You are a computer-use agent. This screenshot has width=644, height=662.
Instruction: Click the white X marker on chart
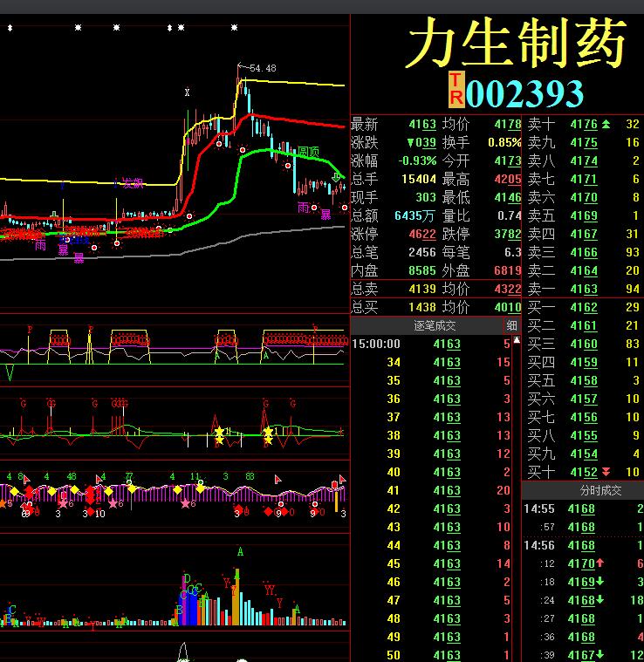[x=187, y=92]
